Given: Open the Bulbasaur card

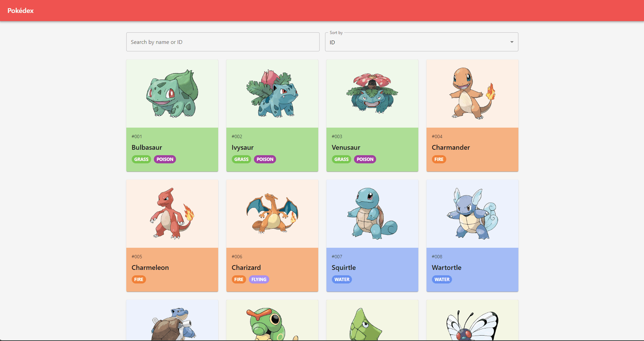Looking at the screenshot, I should (x=172, y=115).
